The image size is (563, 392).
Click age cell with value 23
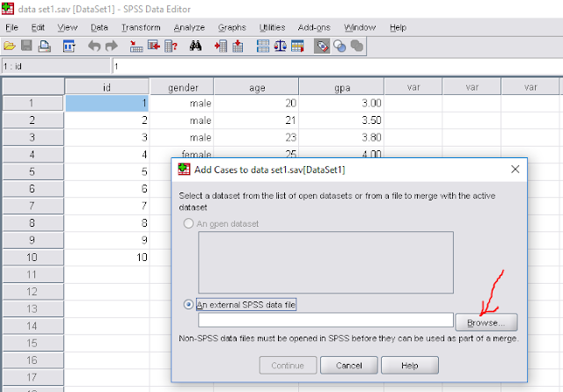point(256,137)
